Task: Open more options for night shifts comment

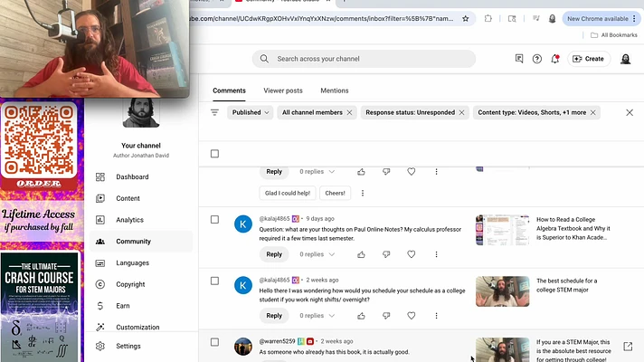Action: click(436, 316)
